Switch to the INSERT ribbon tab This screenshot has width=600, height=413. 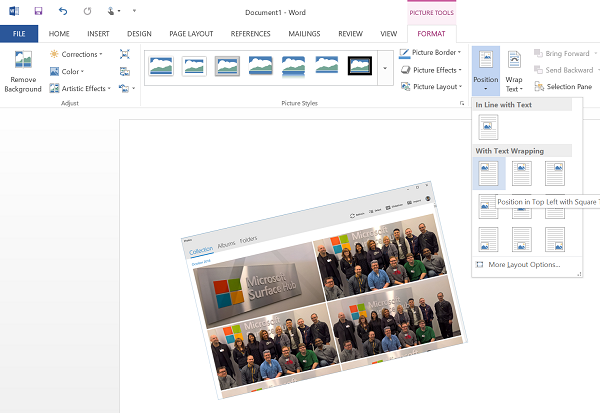pos(98,33)
